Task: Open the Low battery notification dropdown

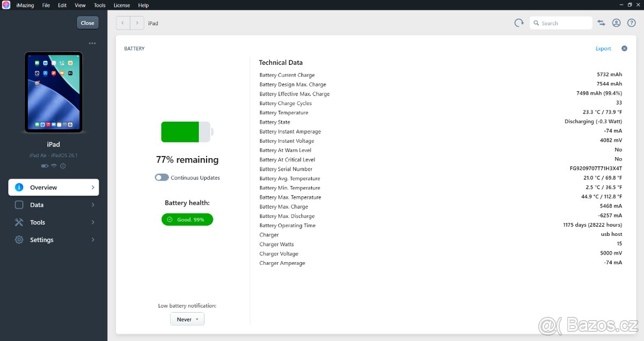Action: [x=187, y=319]
